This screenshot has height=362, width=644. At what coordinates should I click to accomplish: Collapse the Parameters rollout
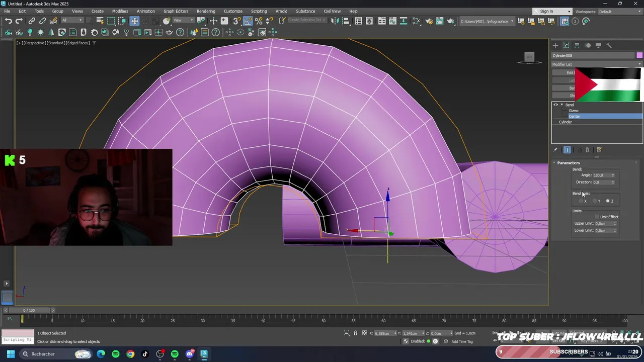coord(569,163)
